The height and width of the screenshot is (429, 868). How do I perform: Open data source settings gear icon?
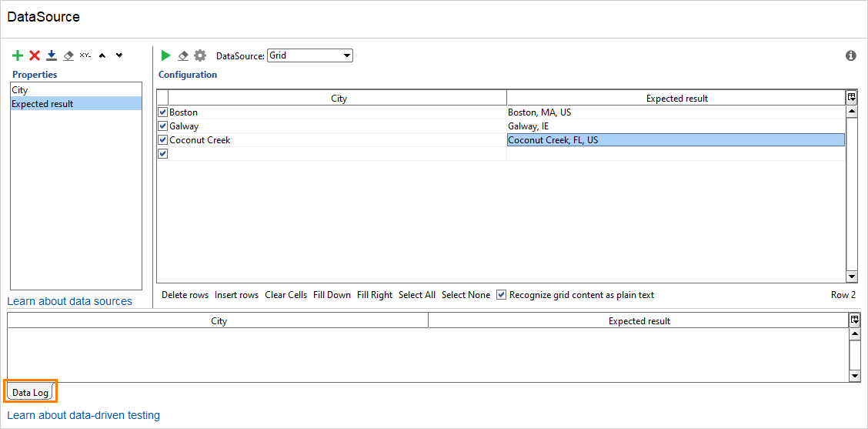click(x=200, y=55)
